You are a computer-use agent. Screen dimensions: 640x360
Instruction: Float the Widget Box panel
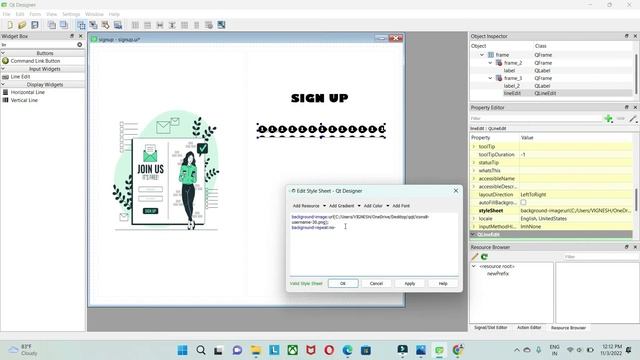(x=72, y=36)
